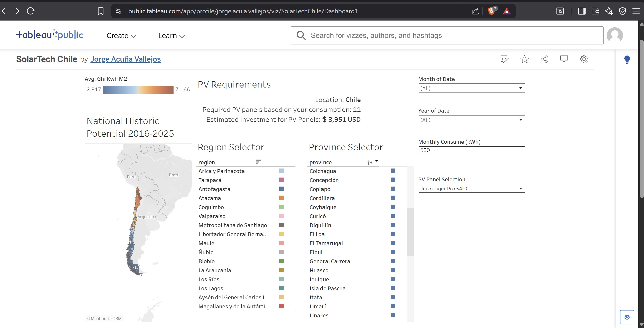Click the blue lightbulb icon
This screenshot has width=644, height=328.
(627, 60)
